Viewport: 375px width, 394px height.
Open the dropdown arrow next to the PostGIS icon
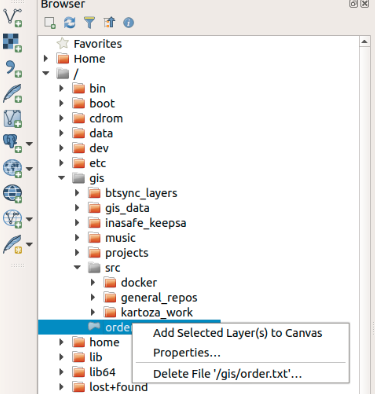pyautogui.click(x=29, y=144)
